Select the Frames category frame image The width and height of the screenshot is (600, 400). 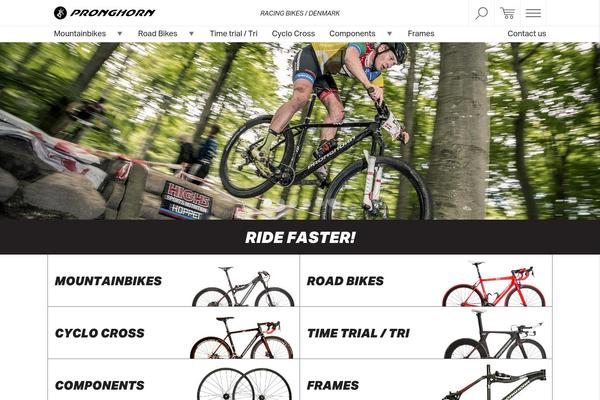click(x=494, y=382)
